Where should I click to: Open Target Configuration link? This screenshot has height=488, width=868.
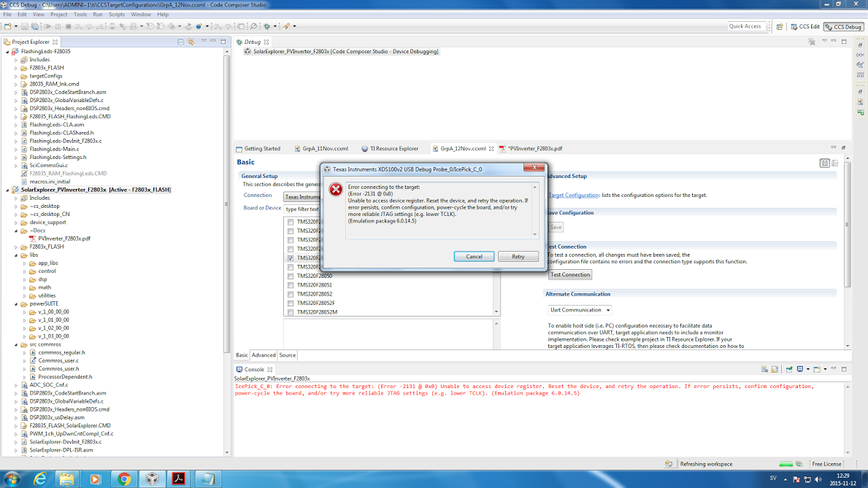[574, 195]
